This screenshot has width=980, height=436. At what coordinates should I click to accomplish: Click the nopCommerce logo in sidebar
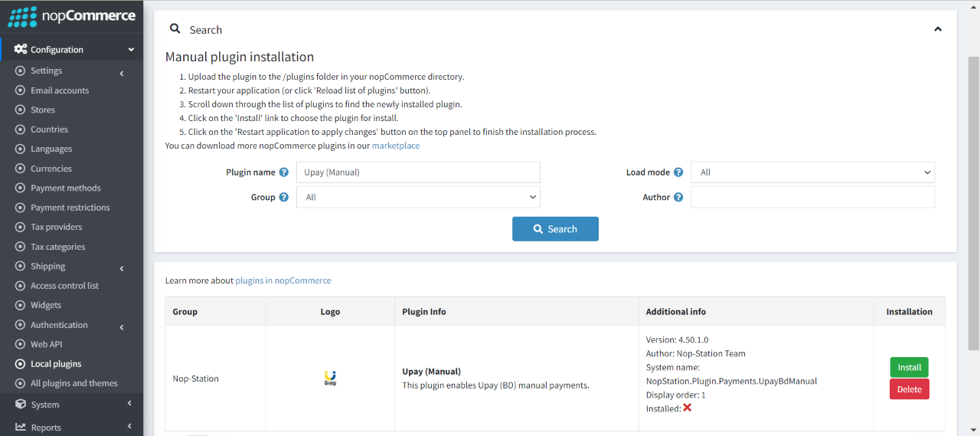(x=71, y=16)
